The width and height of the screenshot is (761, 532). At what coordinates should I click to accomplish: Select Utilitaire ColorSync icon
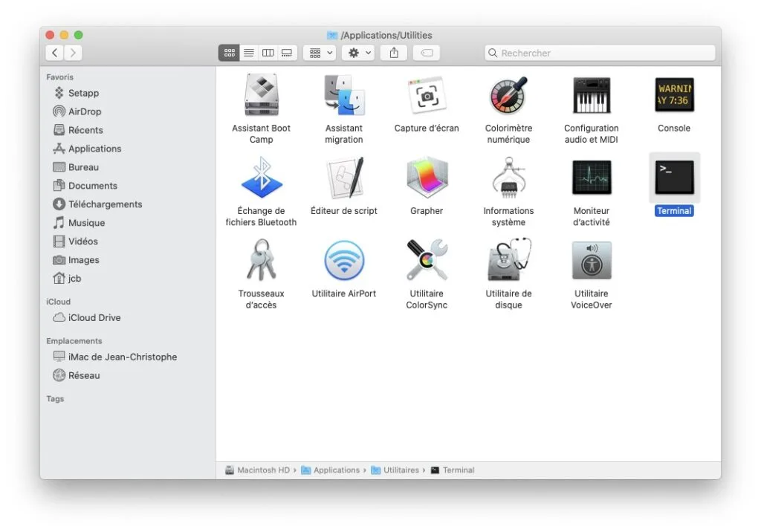(x=427, y=260)
